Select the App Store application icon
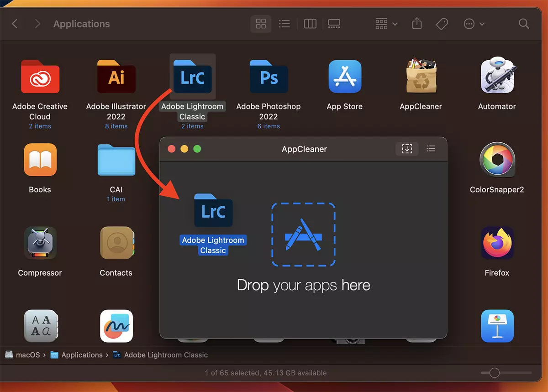 click(x=345, y=77)
